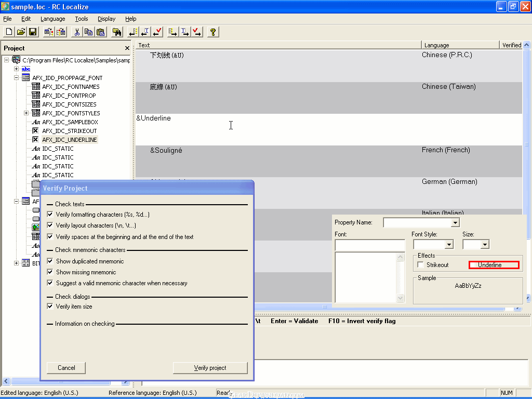Open the Edit menu
The height and width of the screenshot is (399, 532).
[x=26, y=19]
